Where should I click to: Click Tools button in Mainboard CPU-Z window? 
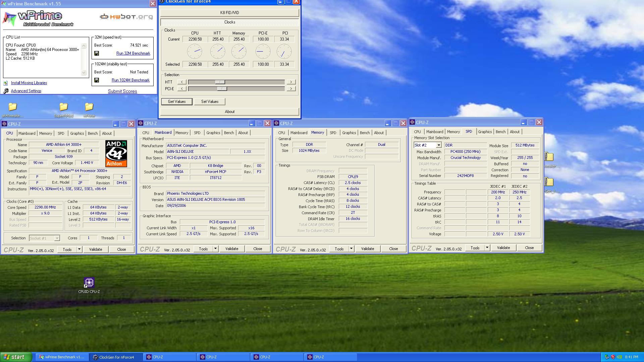pyautogui.click(x=203, y=249)
